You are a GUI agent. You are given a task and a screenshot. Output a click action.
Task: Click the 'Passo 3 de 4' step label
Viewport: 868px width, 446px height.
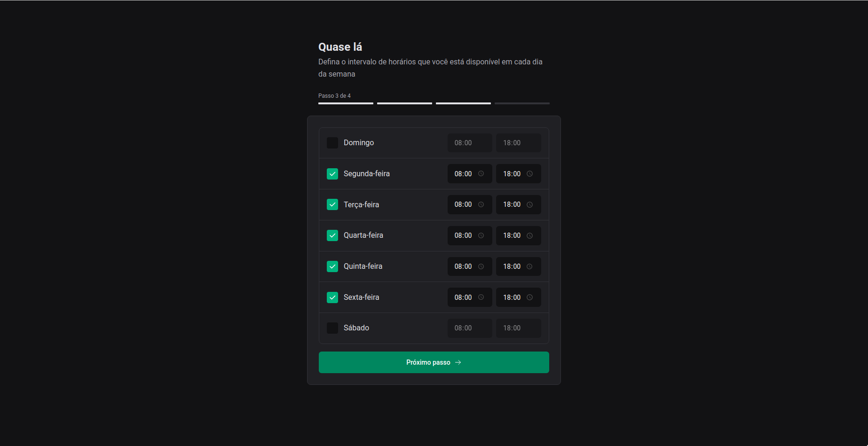click(x=334, y=96)
